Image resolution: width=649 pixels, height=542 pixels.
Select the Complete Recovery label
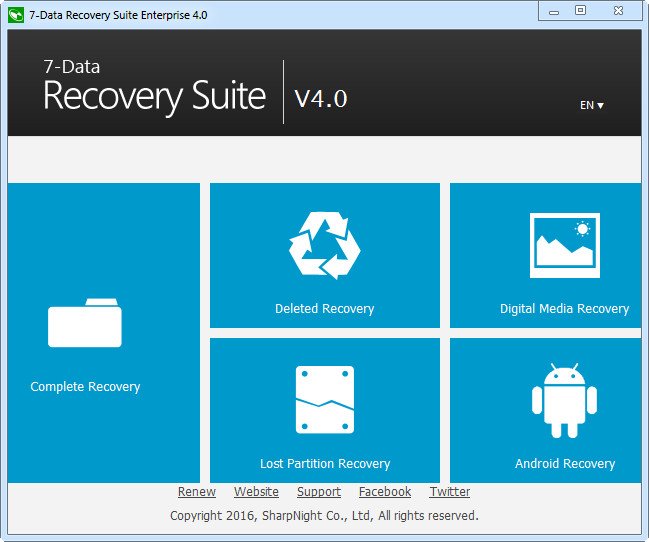85,386
